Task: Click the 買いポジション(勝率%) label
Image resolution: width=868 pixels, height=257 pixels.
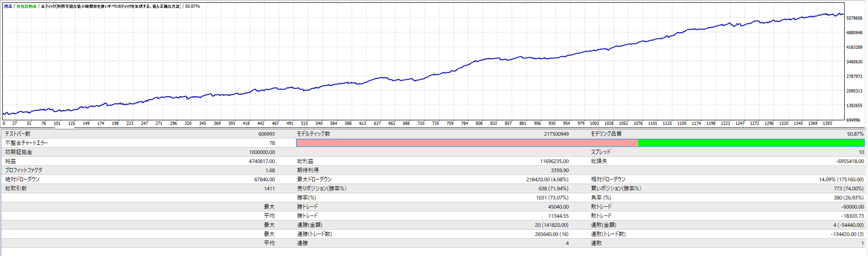Action: click(616, 189)
